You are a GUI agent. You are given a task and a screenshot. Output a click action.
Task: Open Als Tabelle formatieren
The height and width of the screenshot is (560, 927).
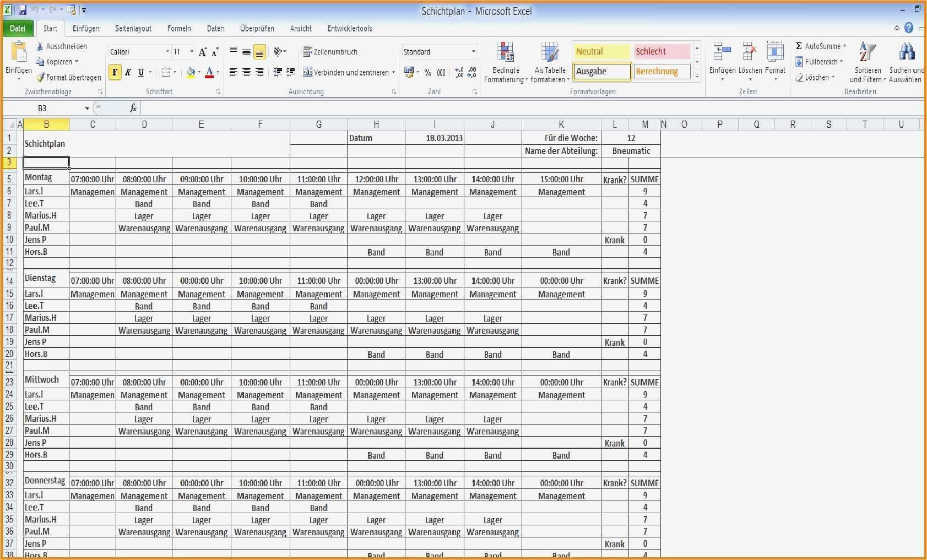point(550,63)
